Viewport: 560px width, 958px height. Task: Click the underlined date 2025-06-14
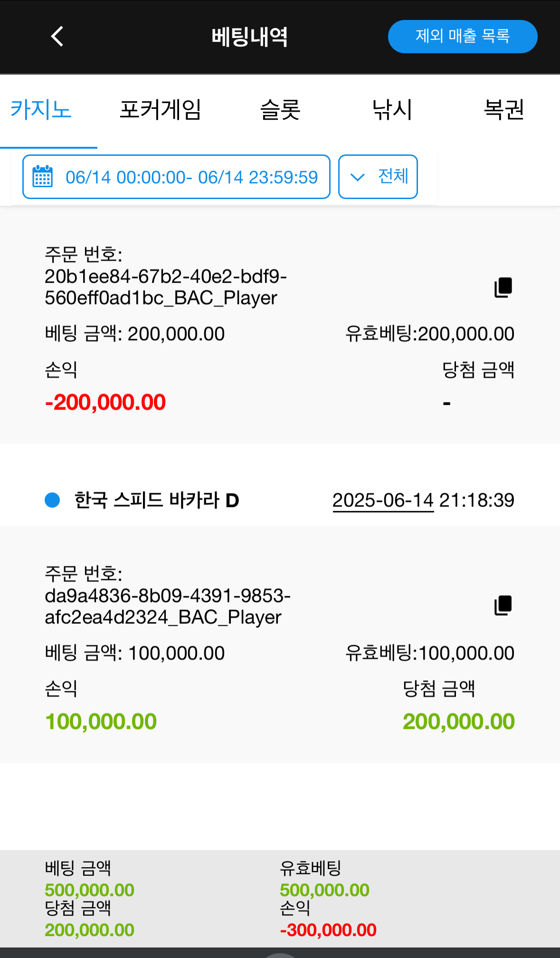coord(383,500)
